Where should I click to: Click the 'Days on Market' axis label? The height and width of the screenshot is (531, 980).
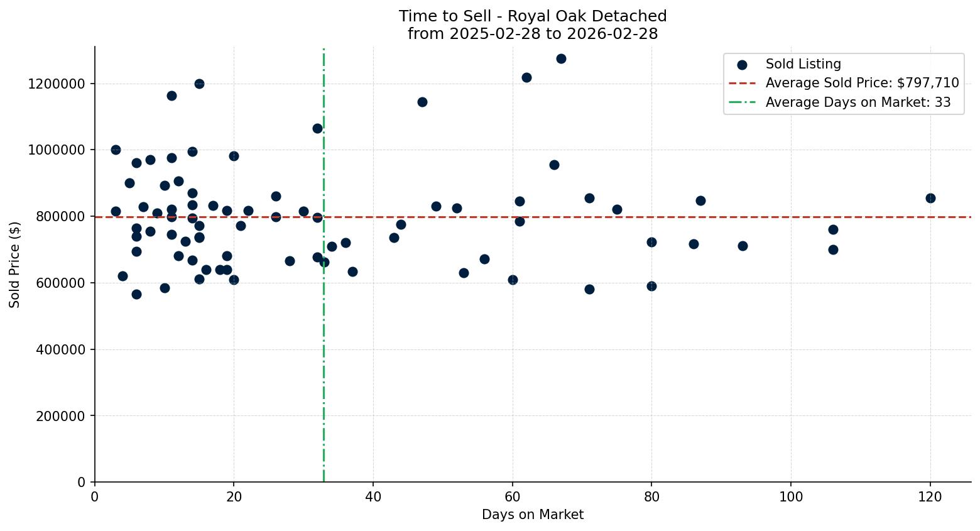[532, 515]
